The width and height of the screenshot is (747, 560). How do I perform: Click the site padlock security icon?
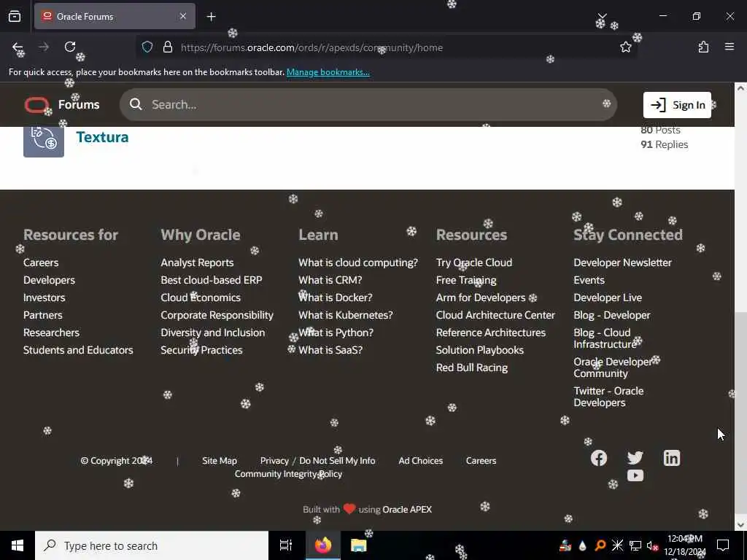[167, 47]
